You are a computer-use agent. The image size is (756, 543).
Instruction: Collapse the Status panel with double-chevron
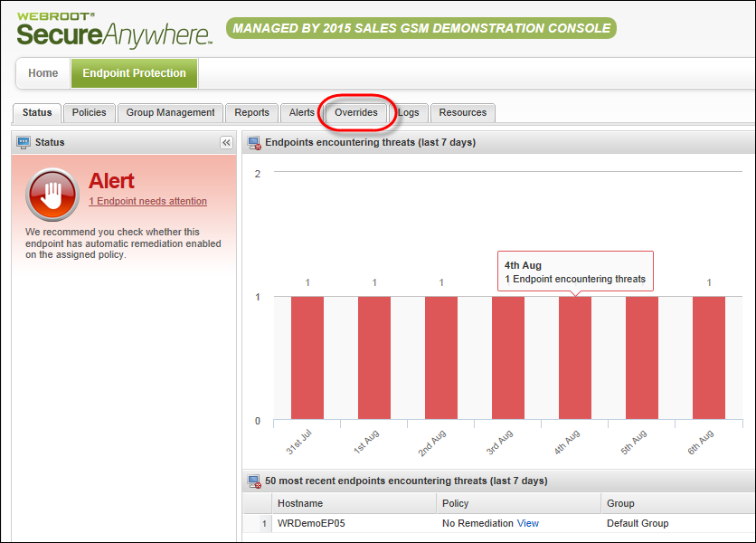click(226, 142)
